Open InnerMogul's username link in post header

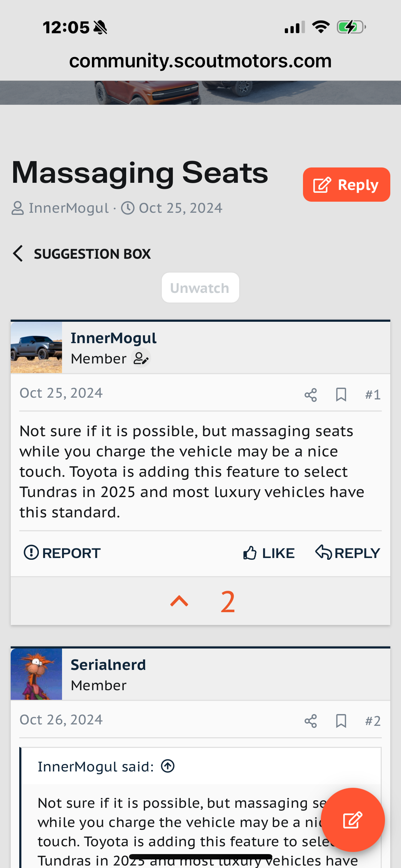coord(113,338)
